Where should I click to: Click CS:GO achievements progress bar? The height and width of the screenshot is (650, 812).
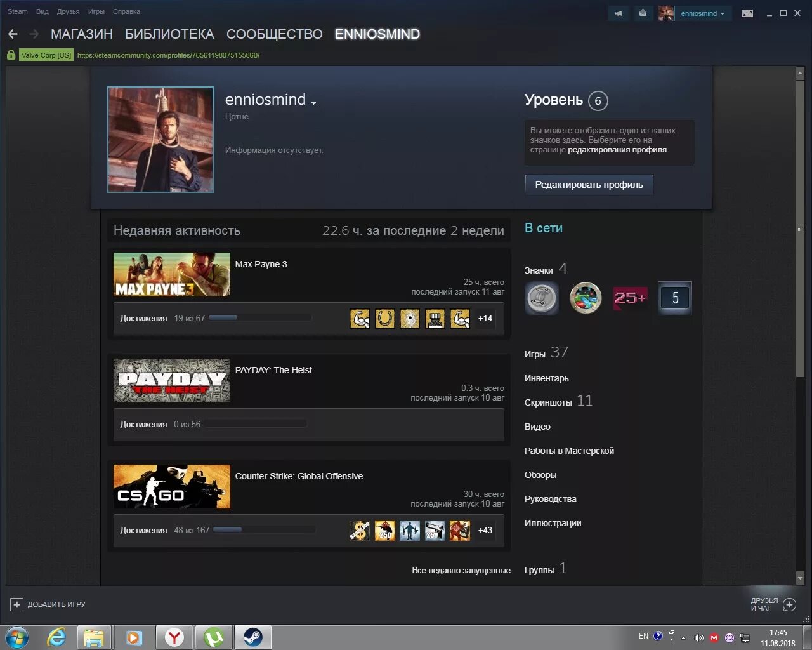pyautogui.click(x=265, y=530)
